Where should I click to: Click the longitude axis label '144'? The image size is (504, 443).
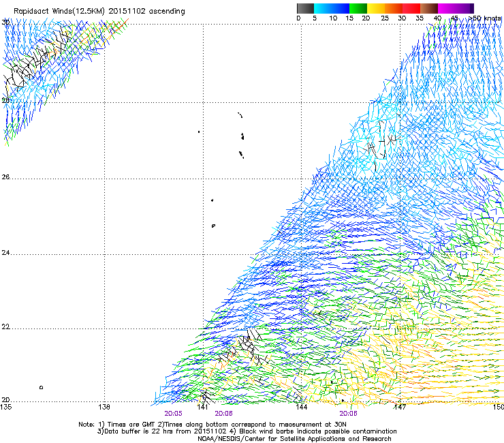(301, 407)
